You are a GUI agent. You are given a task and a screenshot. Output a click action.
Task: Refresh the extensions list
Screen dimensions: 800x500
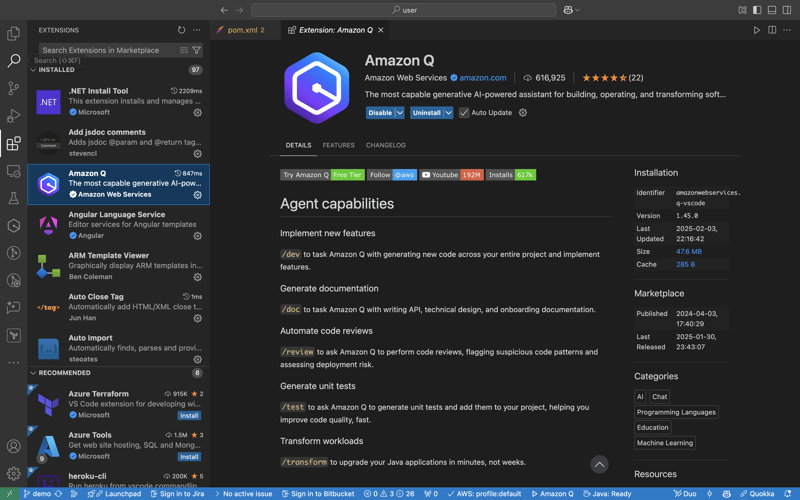[x=182, y=30]
